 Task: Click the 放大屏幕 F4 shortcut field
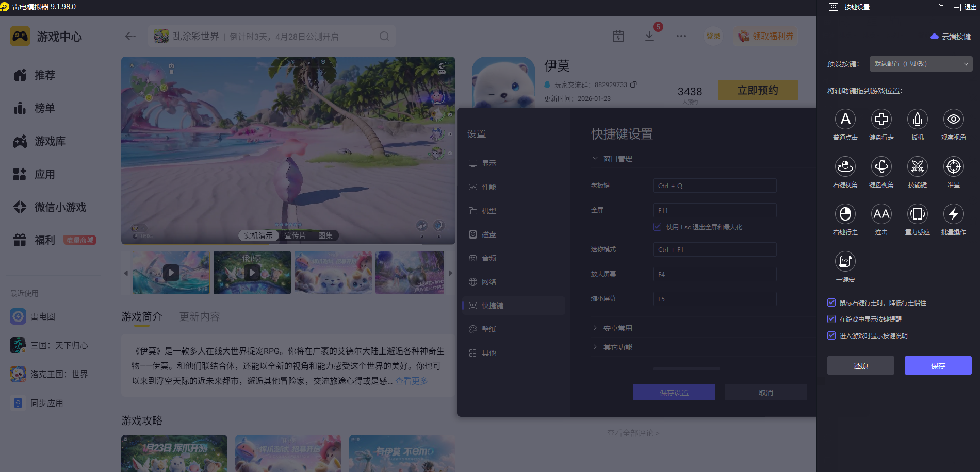[714, 274]
